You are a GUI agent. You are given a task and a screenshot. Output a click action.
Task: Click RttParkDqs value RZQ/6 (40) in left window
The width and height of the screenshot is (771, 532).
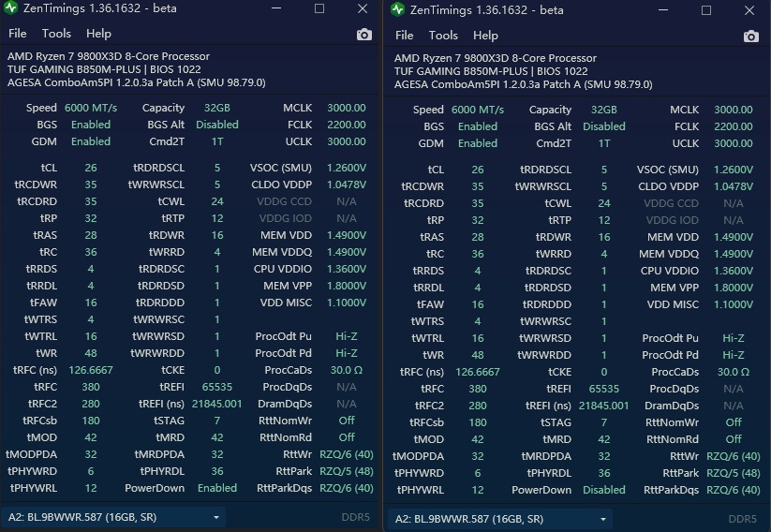[x=347, y=488]
